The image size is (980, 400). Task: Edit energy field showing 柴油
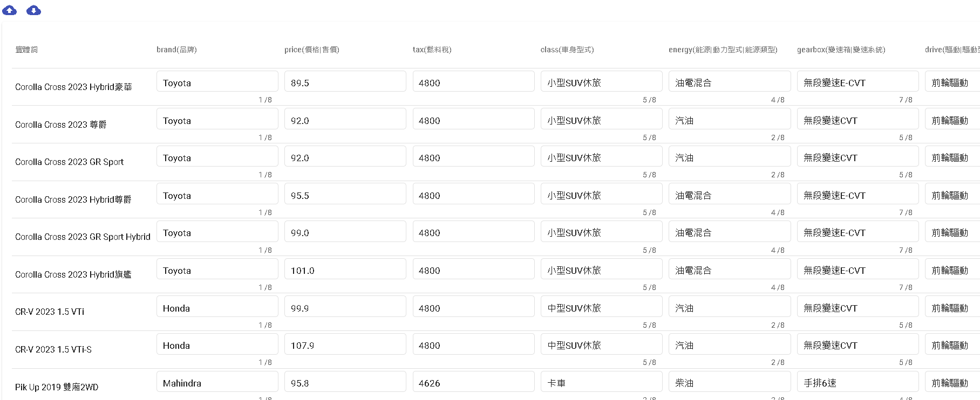[730, 381]
